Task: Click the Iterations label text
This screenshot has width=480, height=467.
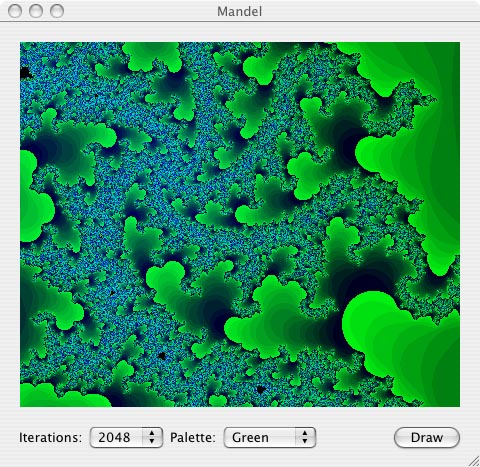Action: [50, 437]
